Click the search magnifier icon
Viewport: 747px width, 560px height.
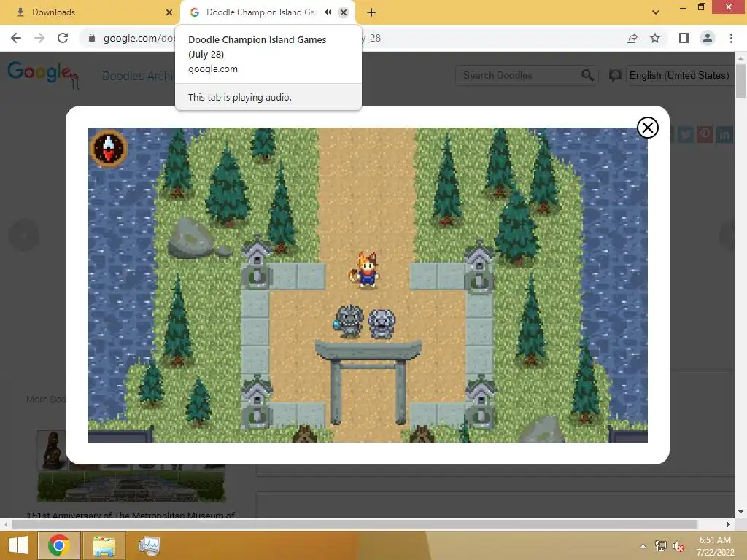click(587, 75)
